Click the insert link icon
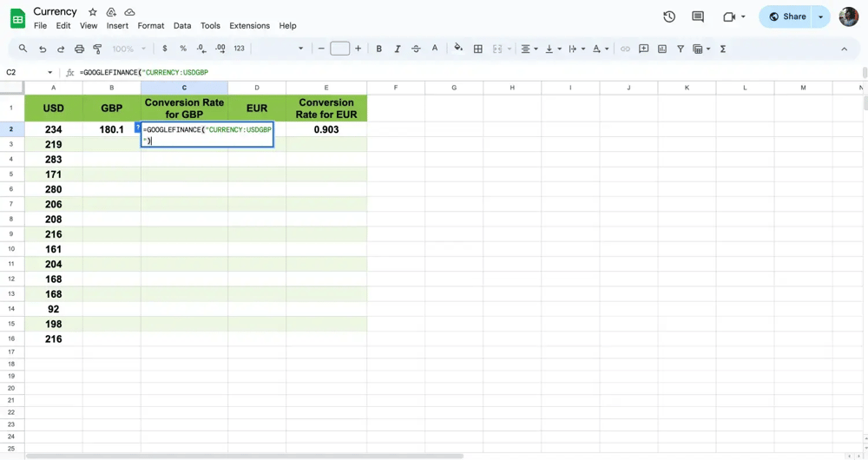 625,49
